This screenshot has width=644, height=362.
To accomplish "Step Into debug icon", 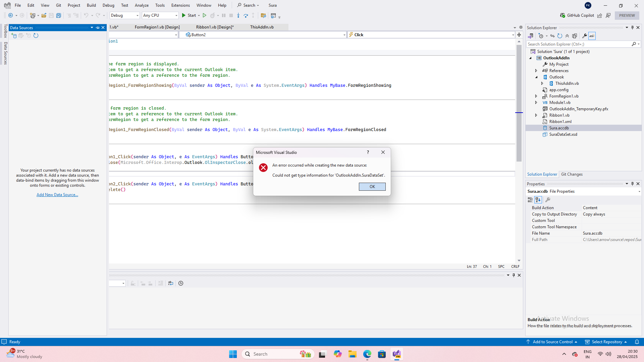I will tap(238, 15).
